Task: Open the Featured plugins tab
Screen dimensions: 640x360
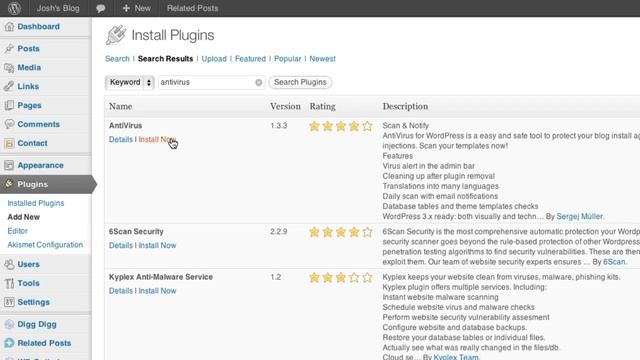Action: click(x=250, y=59)
